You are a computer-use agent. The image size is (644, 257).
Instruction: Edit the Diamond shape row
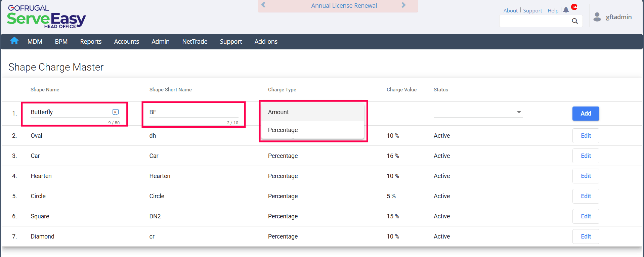pyautogui.click(x=586, y=237)
